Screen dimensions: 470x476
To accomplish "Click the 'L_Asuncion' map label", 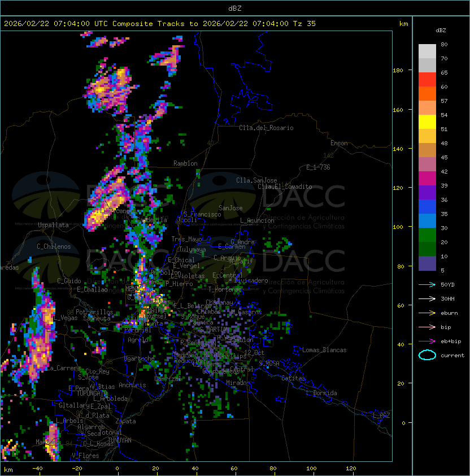I will (257, 220).
